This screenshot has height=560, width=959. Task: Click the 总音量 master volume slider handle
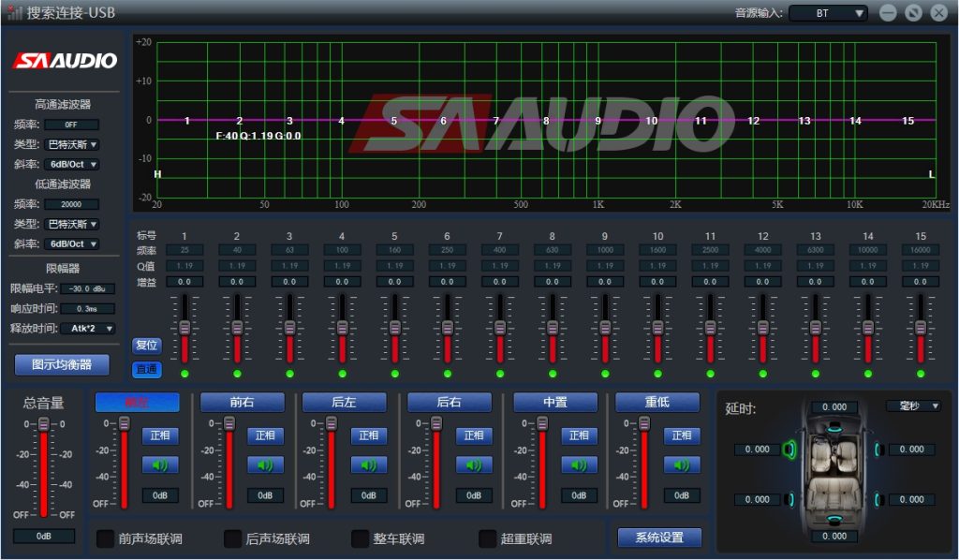point(43,423)
